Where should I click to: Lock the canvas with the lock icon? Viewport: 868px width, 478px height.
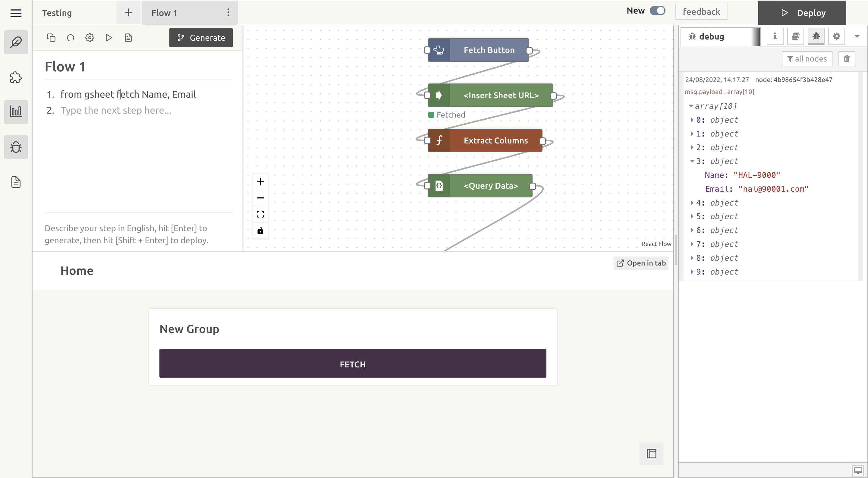pyautogui.click(x=260, y=231)
